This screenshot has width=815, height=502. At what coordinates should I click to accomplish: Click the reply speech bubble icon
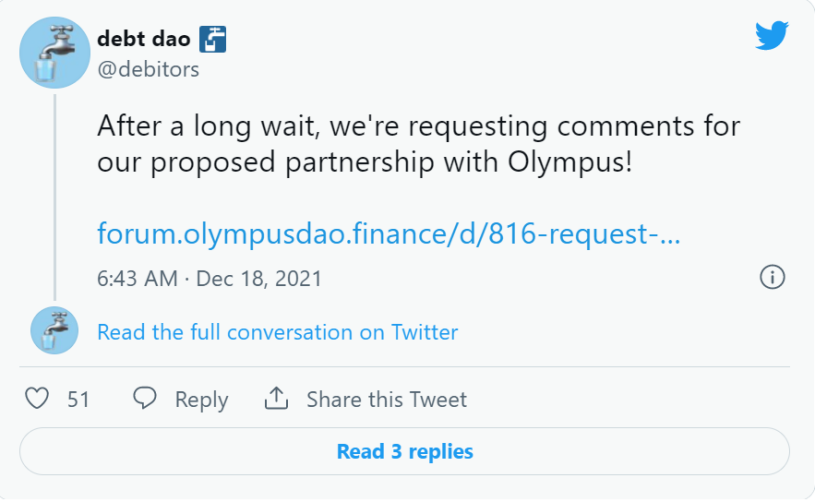144,399
